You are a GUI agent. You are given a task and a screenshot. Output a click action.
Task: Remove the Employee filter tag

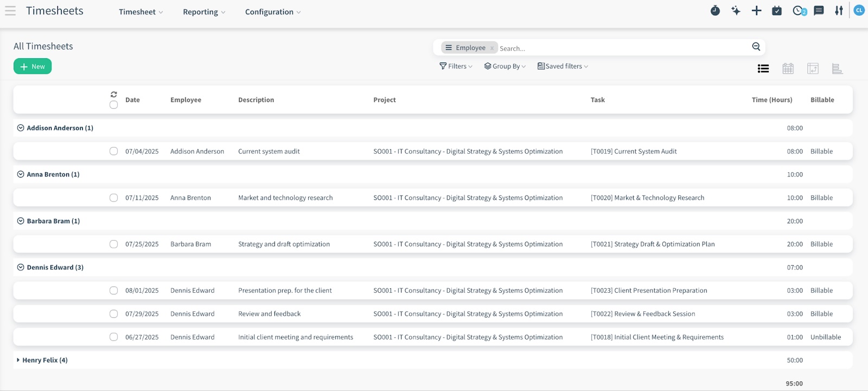[x=492, y=48]
